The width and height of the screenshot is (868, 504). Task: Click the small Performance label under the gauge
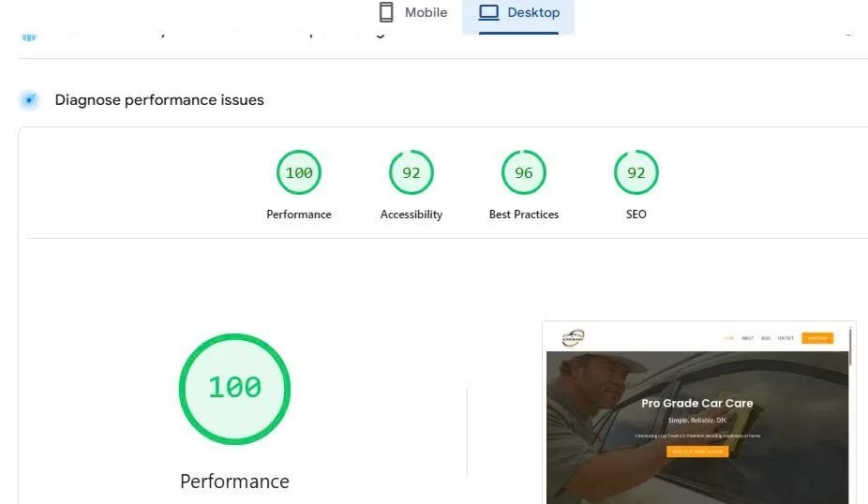[x=299, y=215]
